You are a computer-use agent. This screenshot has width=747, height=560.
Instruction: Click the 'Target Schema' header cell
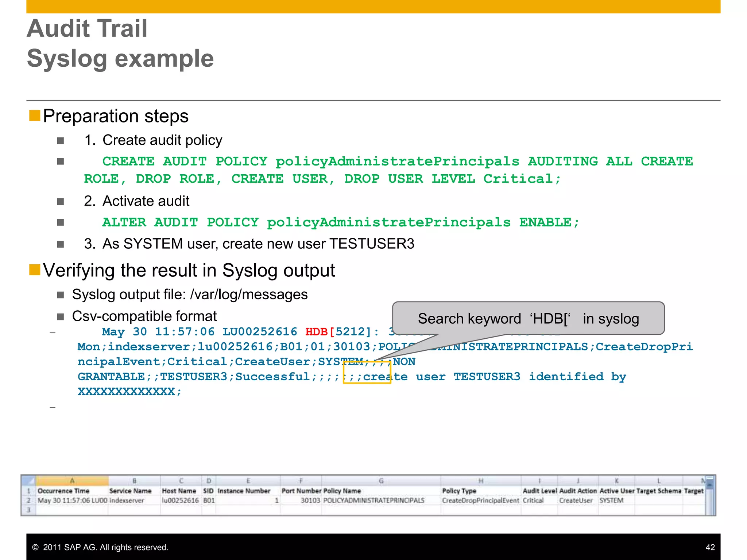coord(659,491)
